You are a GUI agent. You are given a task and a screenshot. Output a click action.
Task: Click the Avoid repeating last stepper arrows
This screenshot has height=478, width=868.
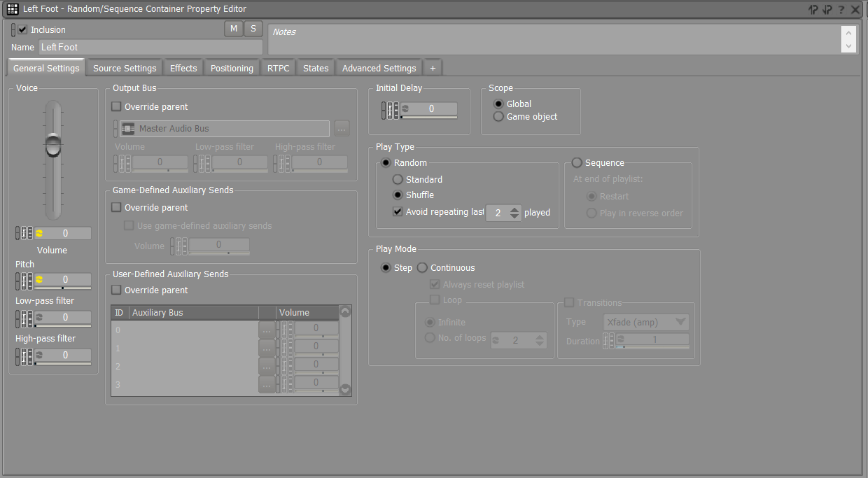515,213
